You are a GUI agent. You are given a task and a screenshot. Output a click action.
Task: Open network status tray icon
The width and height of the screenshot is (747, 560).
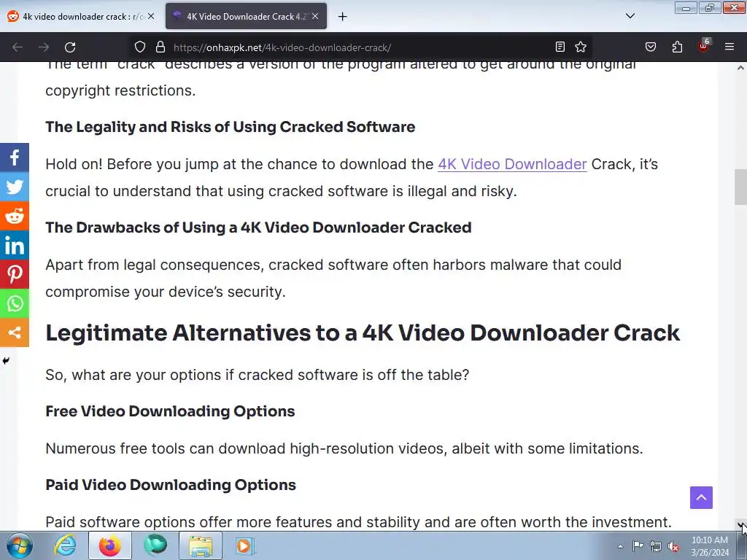[x=656, y=546]
